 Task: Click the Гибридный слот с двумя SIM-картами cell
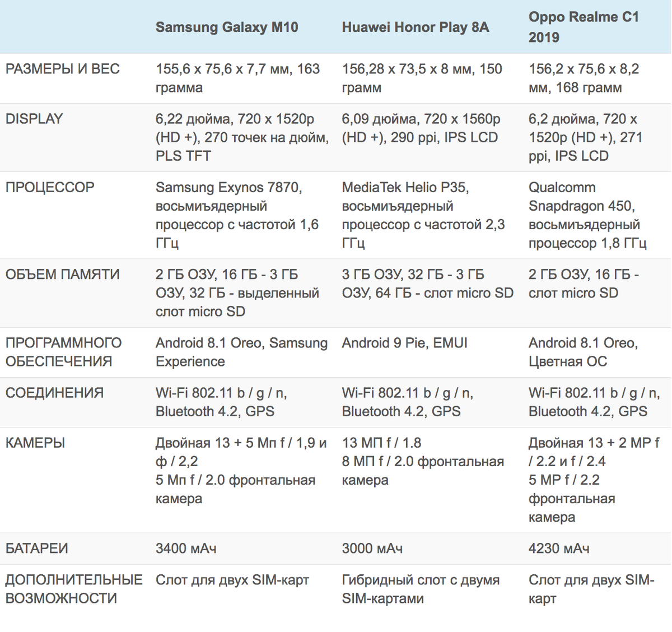point(421,589)
